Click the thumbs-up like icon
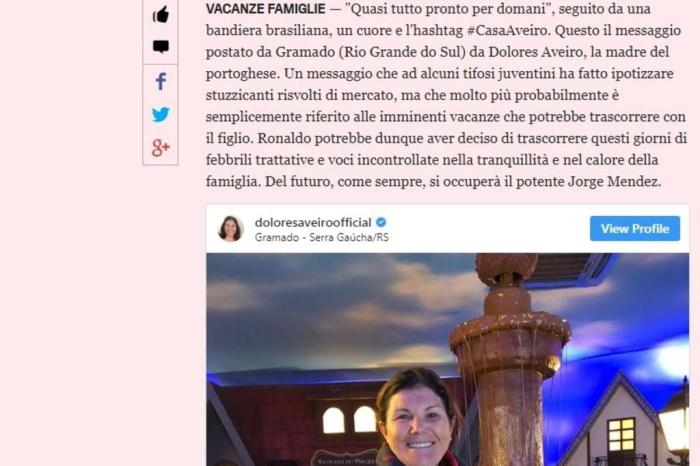The width and height of the screenshot is (700, 466). click(161, 14)
